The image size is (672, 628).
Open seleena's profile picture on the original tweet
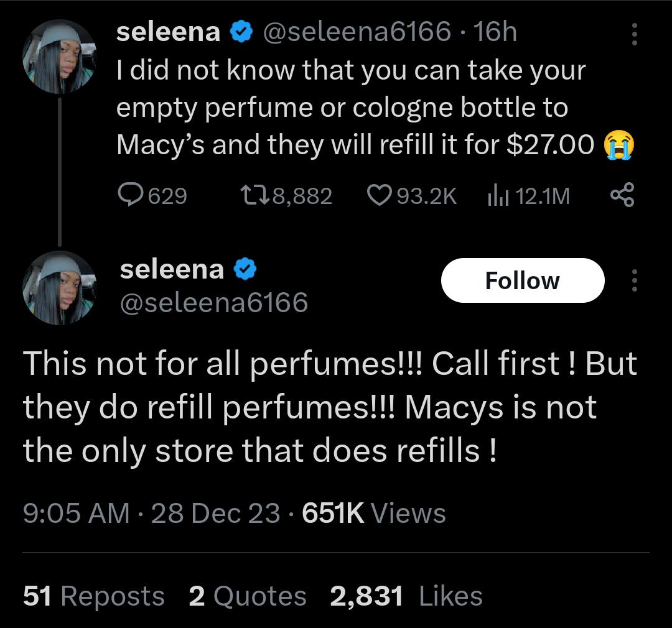click(59, 55)
